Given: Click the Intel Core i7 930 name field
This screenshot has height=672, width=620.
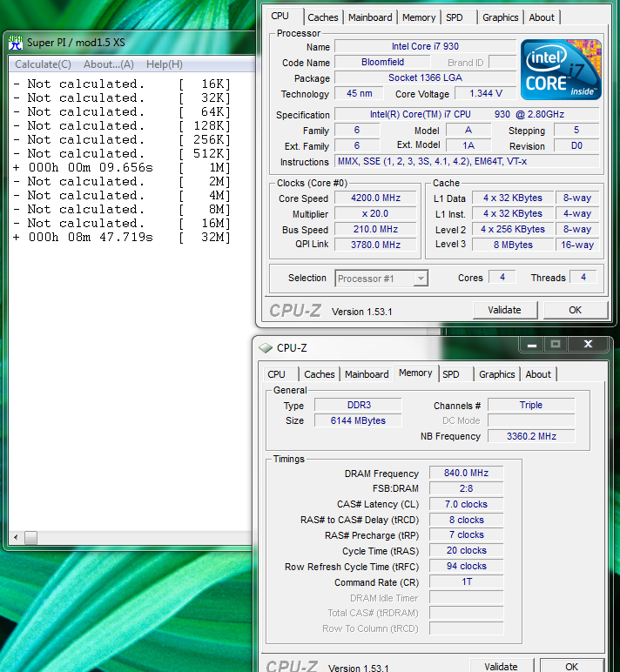Looking at the screenshot, I should (425, 46).
